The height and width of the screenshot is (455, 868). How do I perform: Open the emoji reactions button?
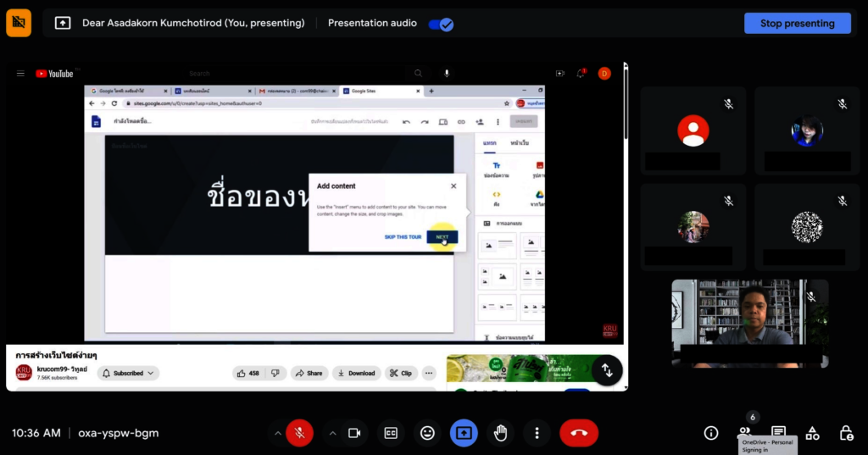pyautogui.click(x=427, y=433)
